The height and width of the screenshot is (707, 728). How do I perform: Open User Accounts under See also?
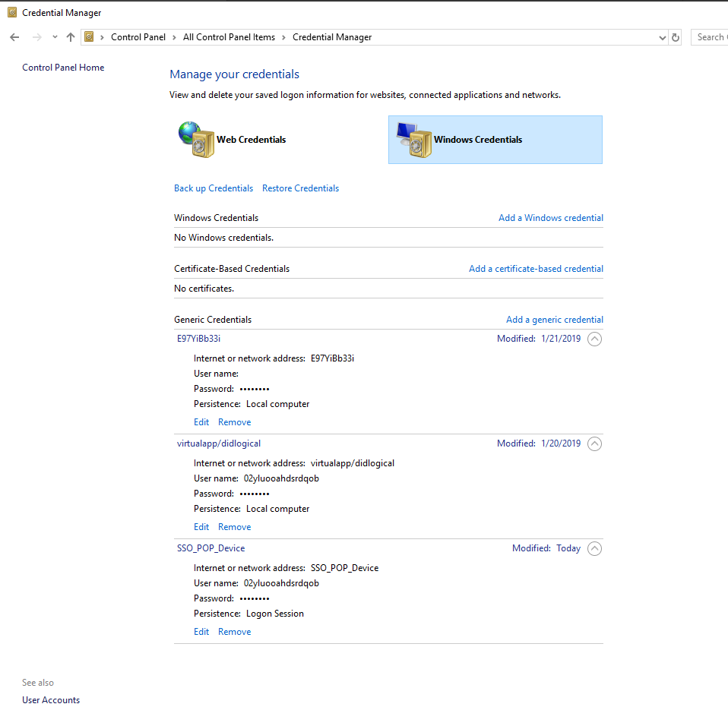(51, 700)
